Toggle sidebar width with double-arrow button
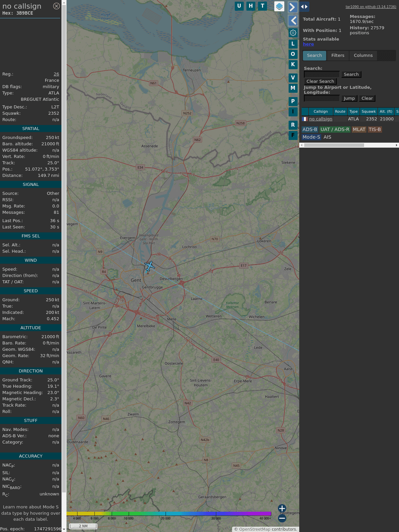 tap(304, 7)
